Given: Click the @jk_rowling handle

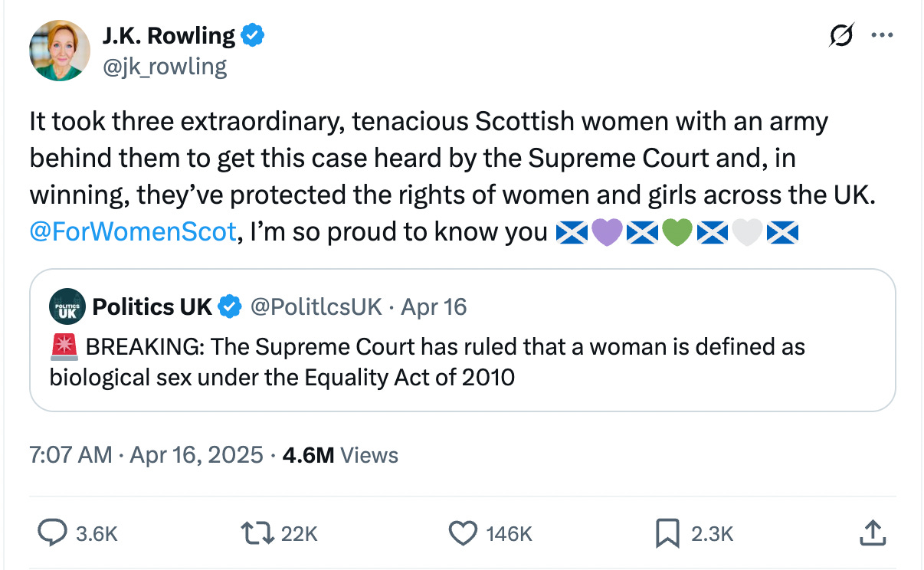Looking at the screenshot, I should click(165, 67).
